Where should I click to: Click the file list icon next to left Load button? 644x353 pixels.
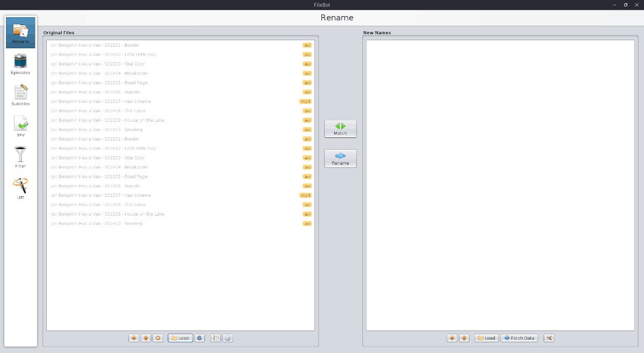click(215, 338)
